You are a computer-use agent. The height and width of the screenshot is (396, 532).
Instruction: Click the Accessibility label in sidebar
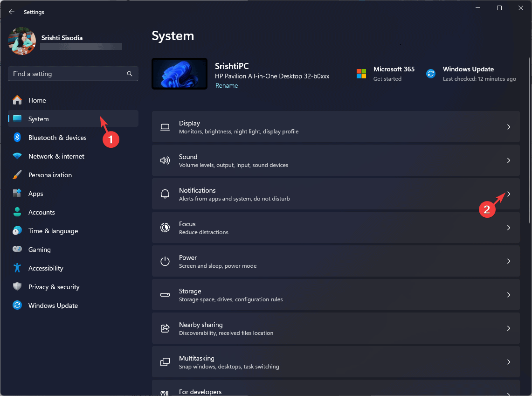click(x=46, y=268)
